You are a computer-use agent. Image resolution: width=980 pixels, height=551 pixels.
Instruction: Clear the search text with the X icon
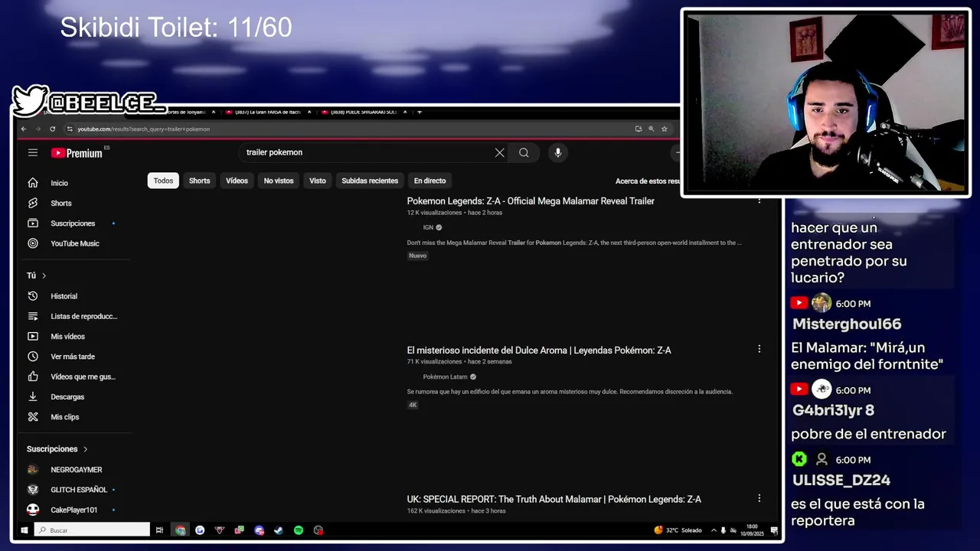(x=500, y=152)
